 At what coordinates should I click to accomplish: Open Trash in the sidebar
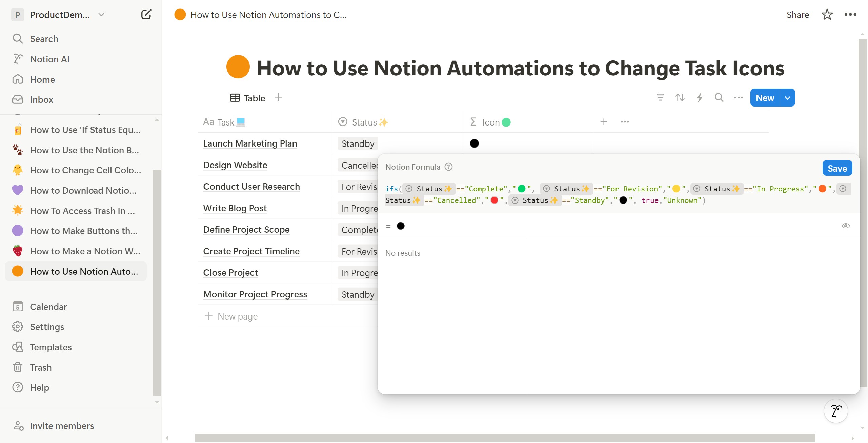click(x=41, y=367)
